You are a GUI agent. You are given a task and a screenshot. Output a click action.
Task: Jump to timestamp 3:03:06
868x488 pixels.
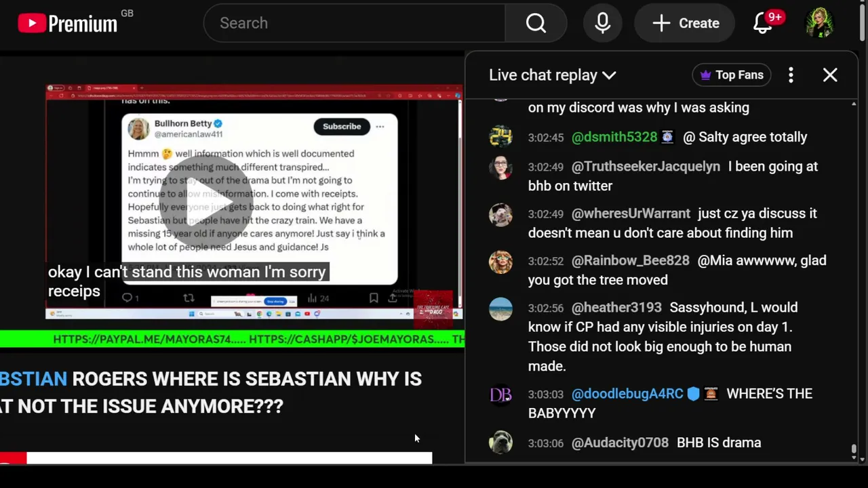pos(546,443)
